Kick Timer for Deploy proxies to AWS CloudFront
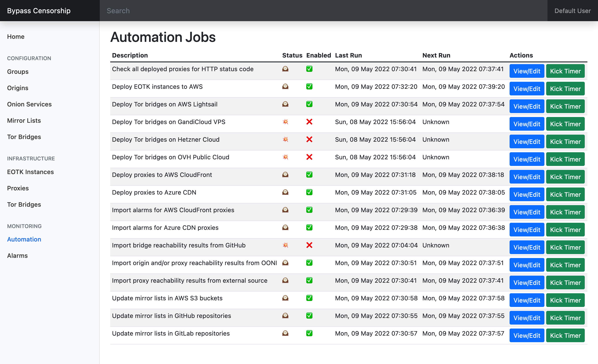Screen dimensions: 598x364 (565, 177)
